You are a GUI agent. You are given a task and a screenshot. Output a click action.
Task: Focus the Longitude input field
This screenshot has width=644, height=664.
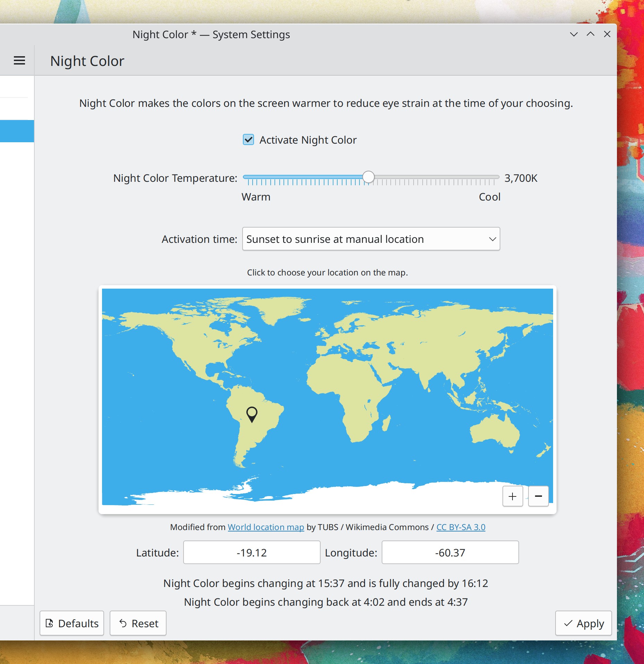(x=450, y=553)
